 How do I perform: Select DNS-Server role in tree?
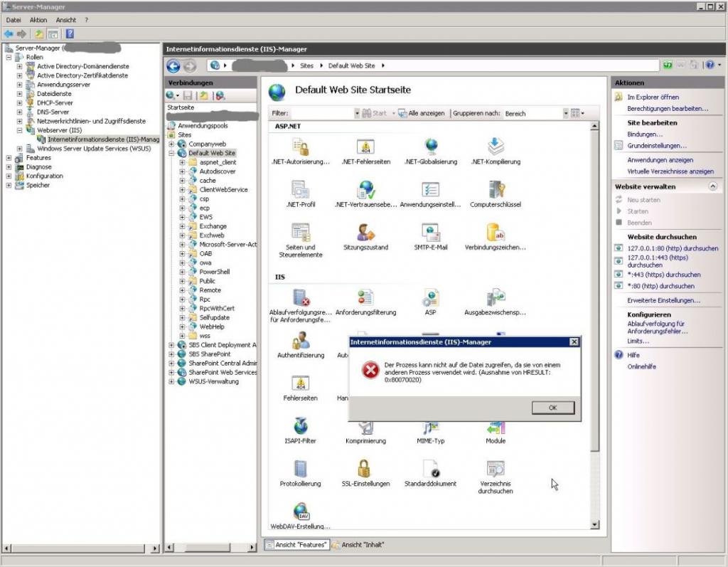click(x=53, y=112)
